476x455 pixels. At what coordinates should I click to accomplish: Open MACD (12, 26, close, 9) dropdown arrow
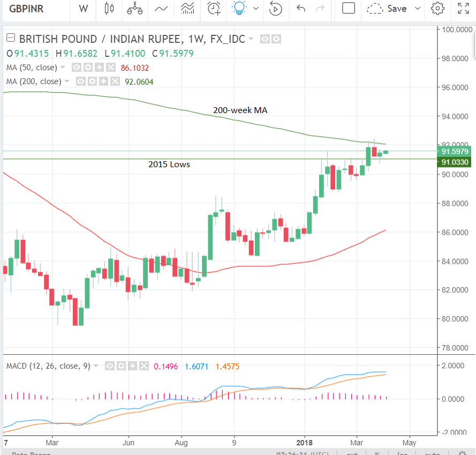96,366
